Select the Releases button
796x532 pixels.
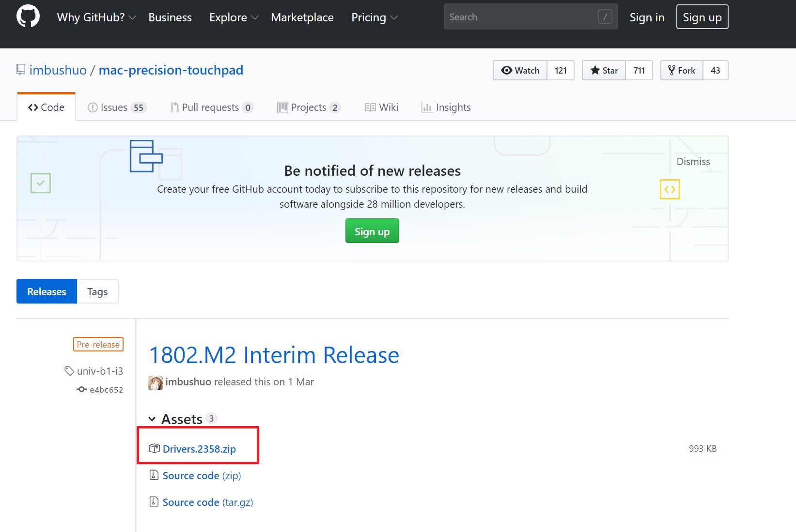point(47,291)
